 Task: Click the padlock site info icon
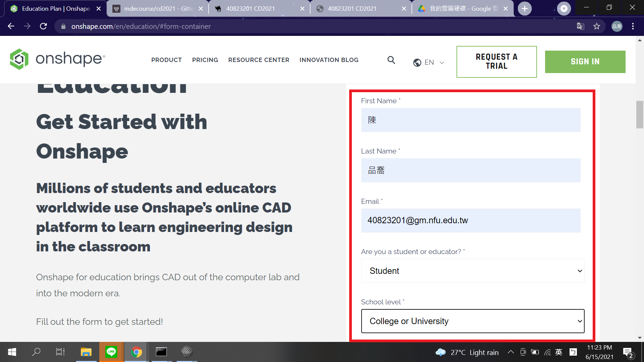(x=63, y=26)
